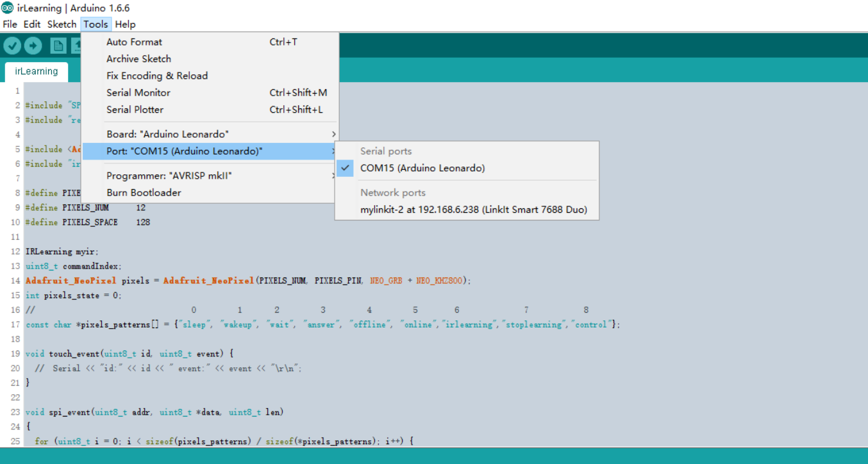Choose Archive Sketch menu entry
This screenshot has height=464, width=868.
coord(210,59)
